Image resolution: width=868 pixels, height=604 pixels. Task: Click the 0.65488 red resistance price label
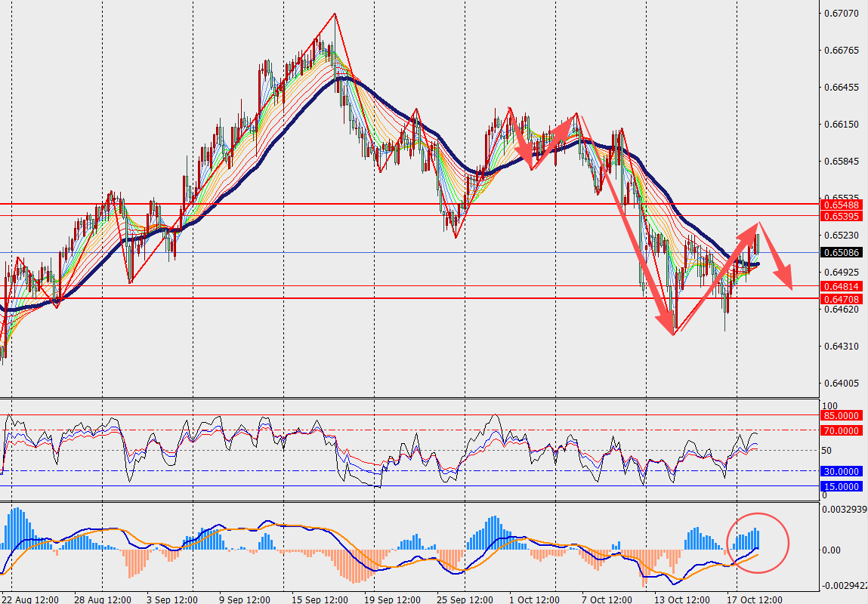841,205
